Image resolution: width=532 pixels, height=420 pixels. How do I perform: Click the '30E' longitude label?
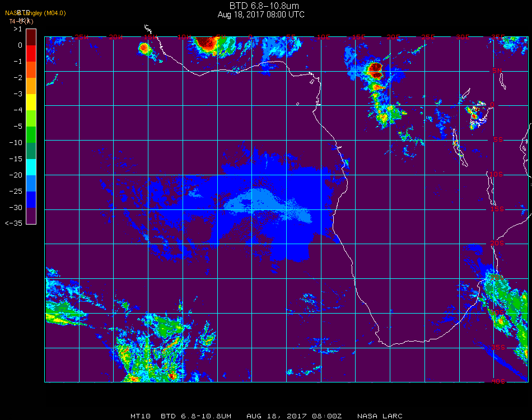click(463, 37)
